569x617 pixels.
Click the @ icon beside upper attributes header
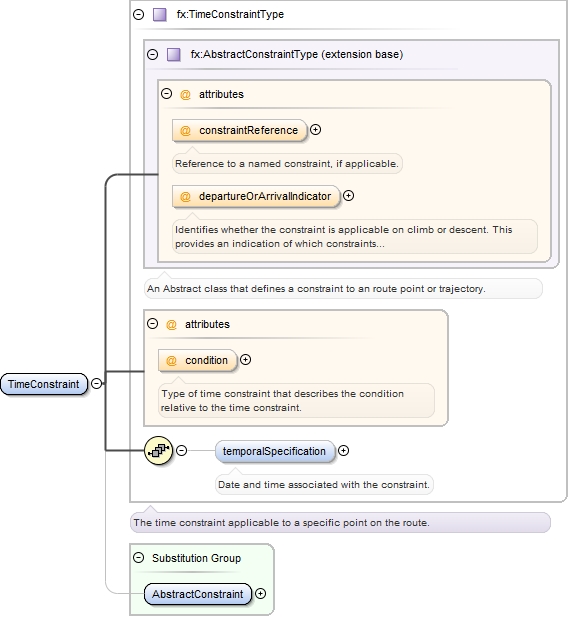coord(185,94)
